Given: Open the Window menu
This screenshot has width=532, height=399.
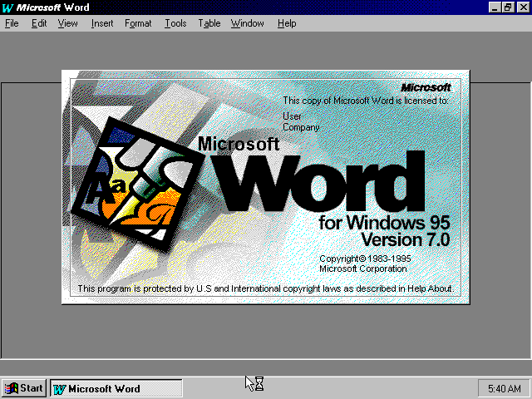Looking at the screenshot, I should (x=247, y=23).
